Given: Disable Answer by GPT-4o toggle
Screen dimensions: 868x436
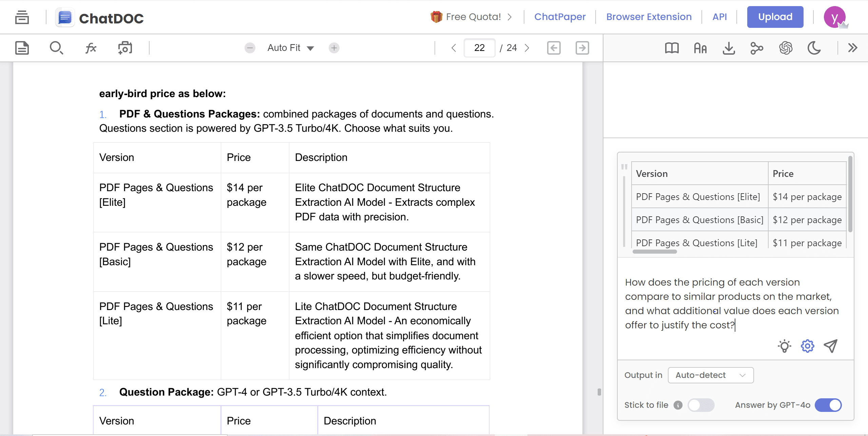Looking at the screenshot, I should (828, 405).
